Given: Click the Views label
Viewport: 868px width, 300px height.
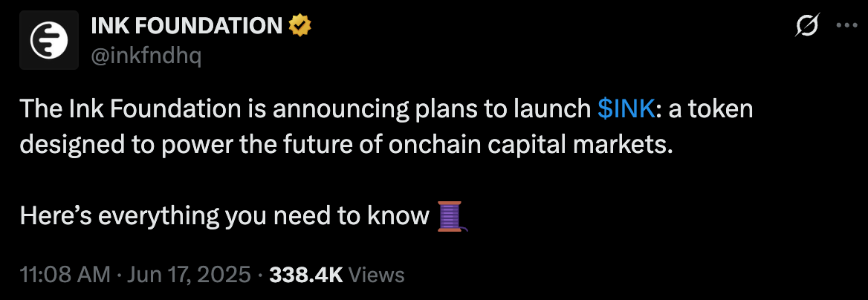Looking at the screenshot, I should 377,275.
